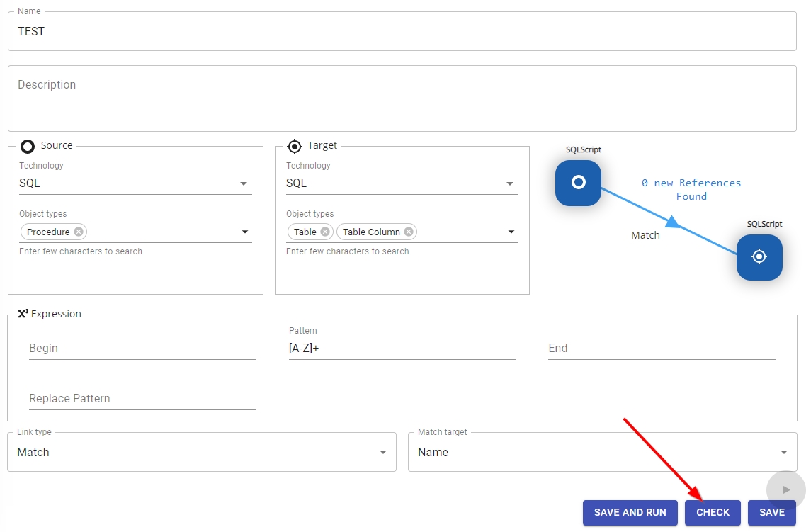Remove the Procedure chip

pos(79,232)
